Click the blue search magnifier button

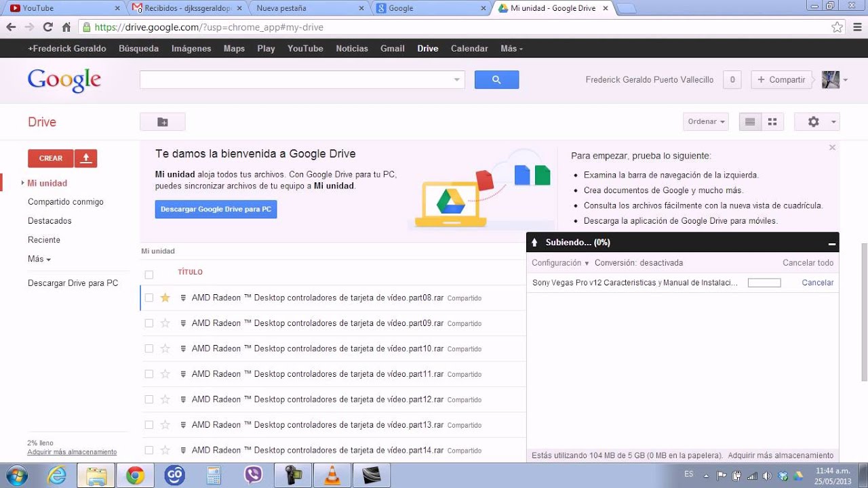click(496, 80)
